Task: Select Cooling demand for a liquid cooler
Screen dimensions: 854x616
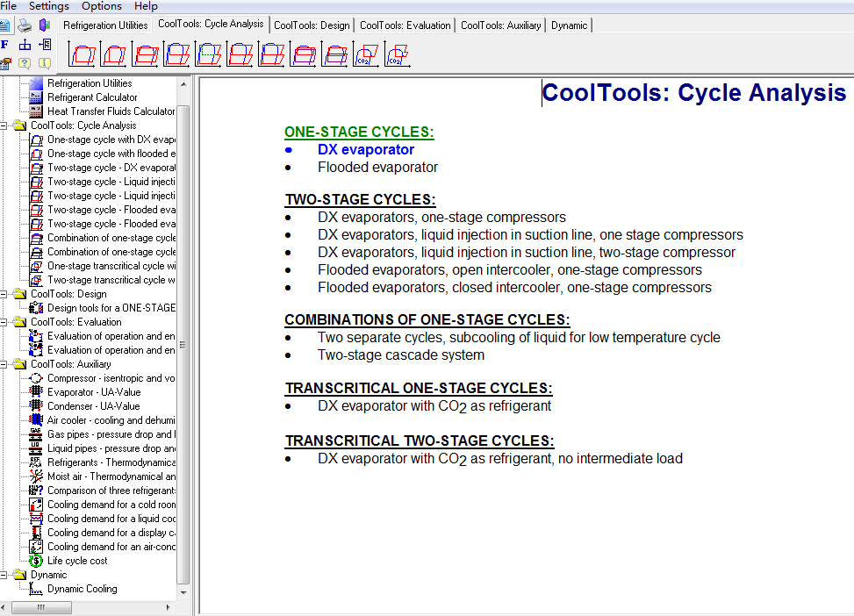Action: coord(111,519)
